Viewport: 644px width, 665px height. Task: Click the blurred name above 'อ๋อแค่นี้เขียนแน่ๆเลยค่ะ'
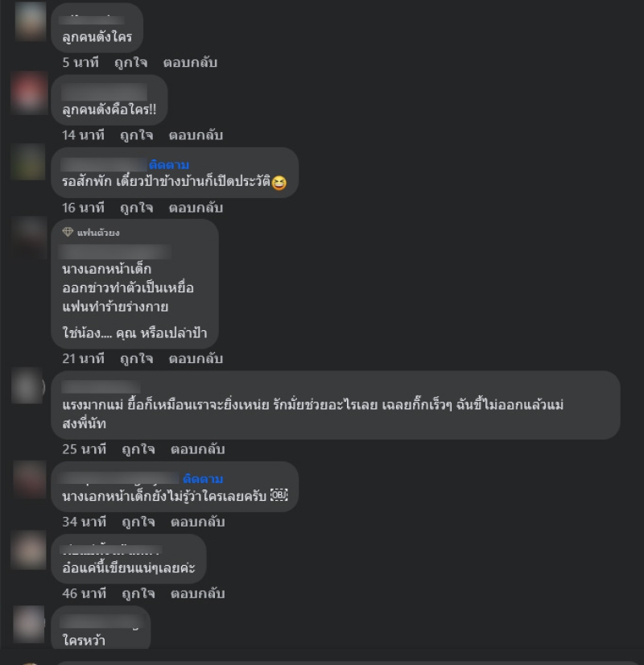tap(111, 550)
